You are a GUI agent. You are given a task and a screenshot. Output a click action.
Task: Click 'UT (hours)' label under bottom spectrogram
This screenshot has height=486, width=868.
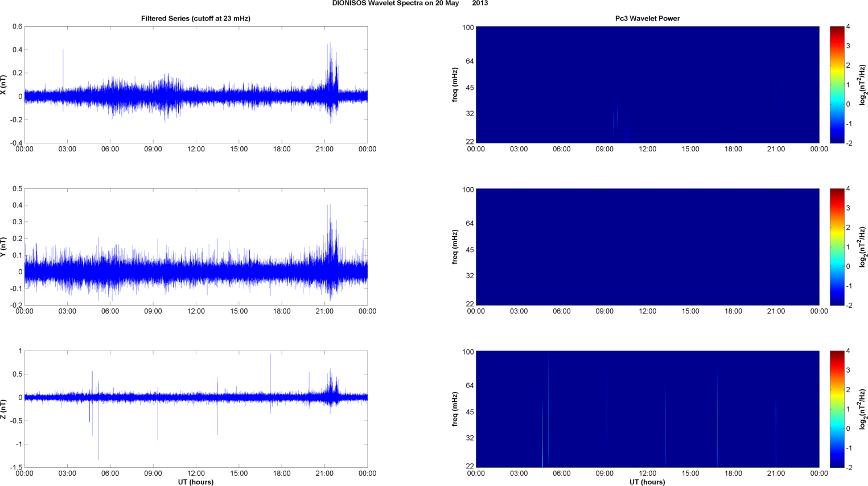pos(647,482)
